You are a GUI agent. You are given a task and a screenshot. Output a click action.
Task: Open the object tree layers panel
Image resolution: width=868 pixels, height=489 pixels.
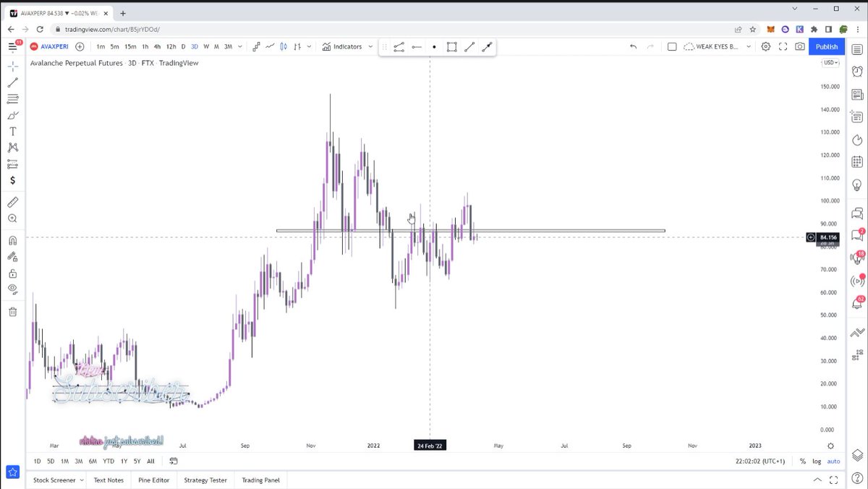click(x=857, y=455)
